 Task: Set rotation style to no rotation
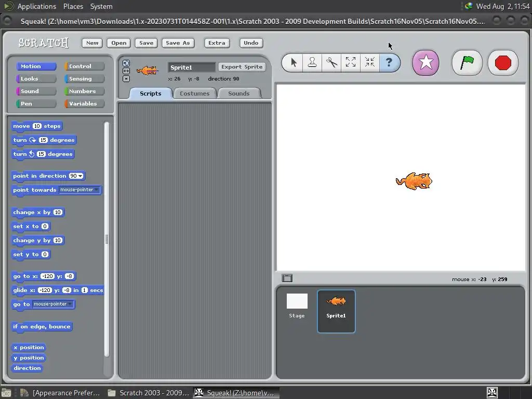coord(126,79)
